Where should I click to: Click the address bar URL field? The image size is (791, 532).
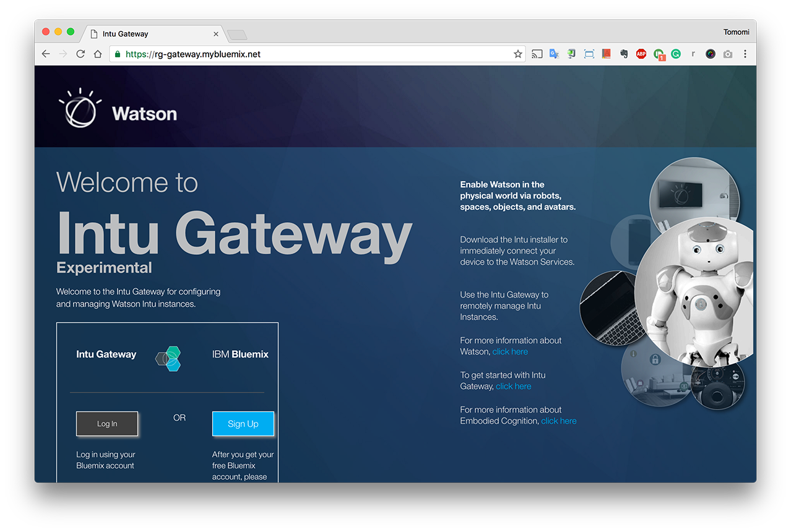click(x=318, y=54)
